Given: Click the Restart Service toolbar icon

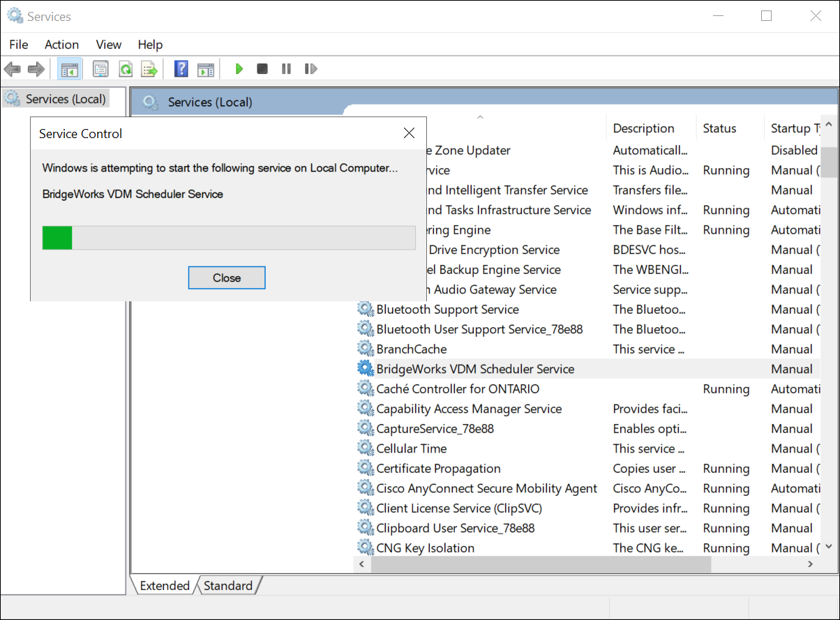Looking at the screenshot, I should point(311,69).
